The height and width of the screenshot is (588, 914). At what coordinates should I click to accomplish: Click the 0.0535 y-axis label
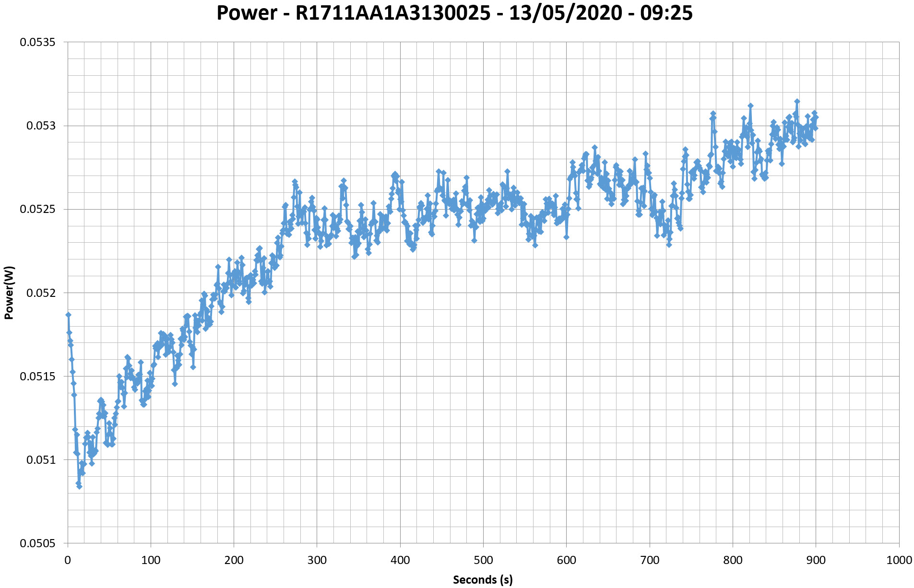click(x=37, y=42)
